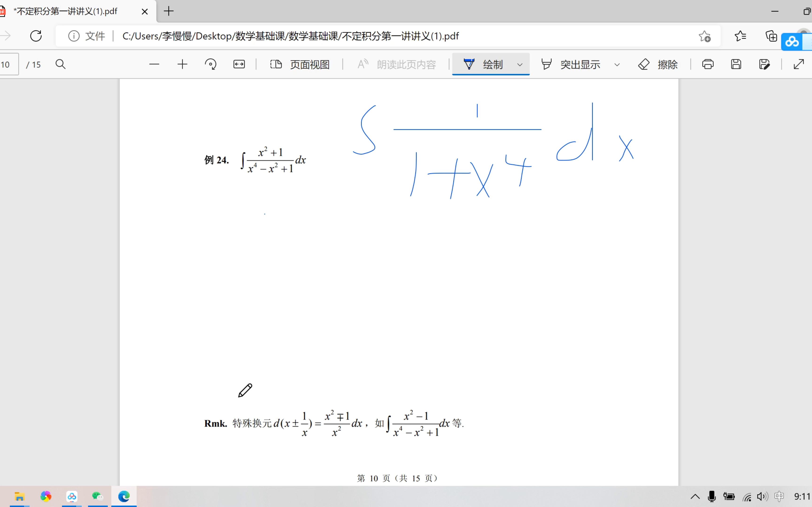This screenshot has height=507, width=812.
Task: Save the PDF document
Action: click(735, 64)
